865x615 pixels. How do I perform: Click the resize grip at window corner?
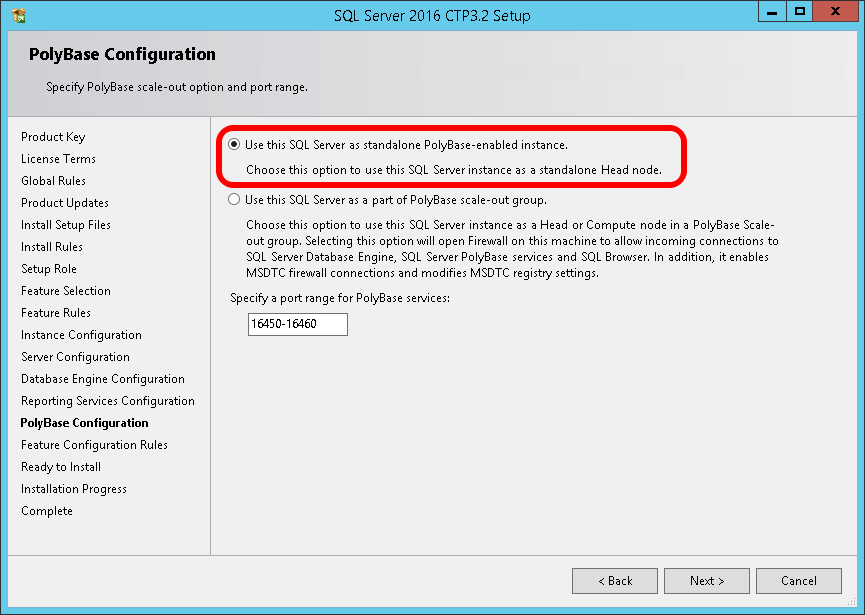tap(852, 602)
